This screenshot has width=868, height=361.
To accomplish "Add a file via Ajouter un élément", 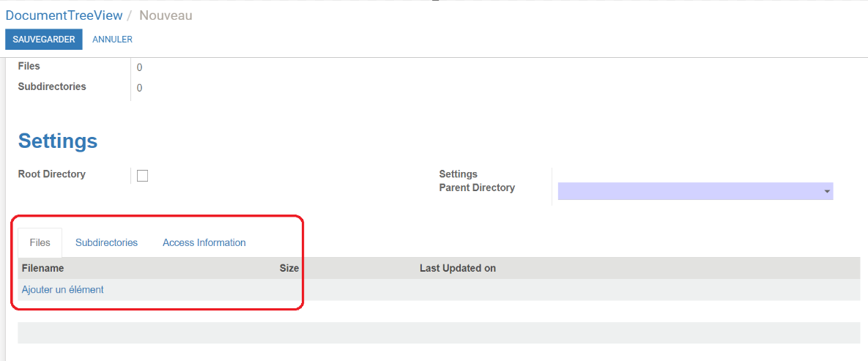I will 62,289.
